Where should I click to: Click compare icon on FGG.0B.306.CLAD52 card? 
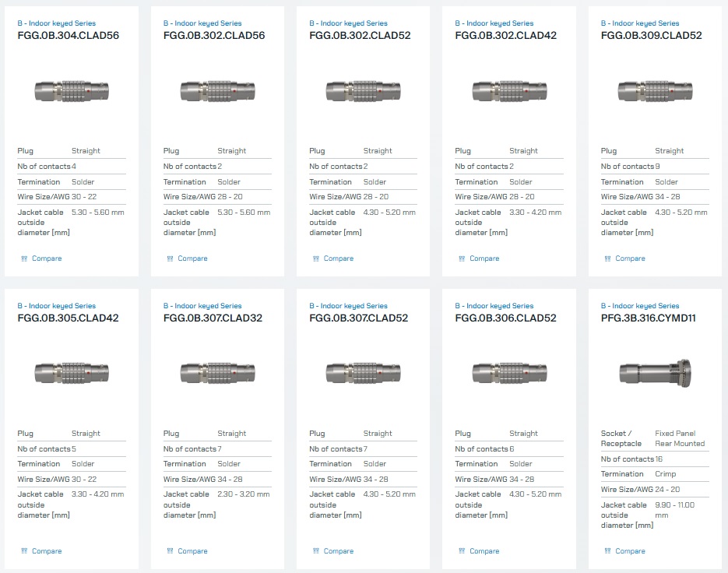(461, 551)
